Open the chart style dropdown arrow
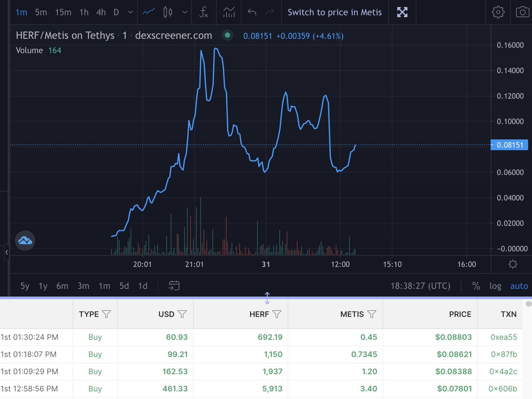This screenshot has height=399, width=532. tap(185, 12)
